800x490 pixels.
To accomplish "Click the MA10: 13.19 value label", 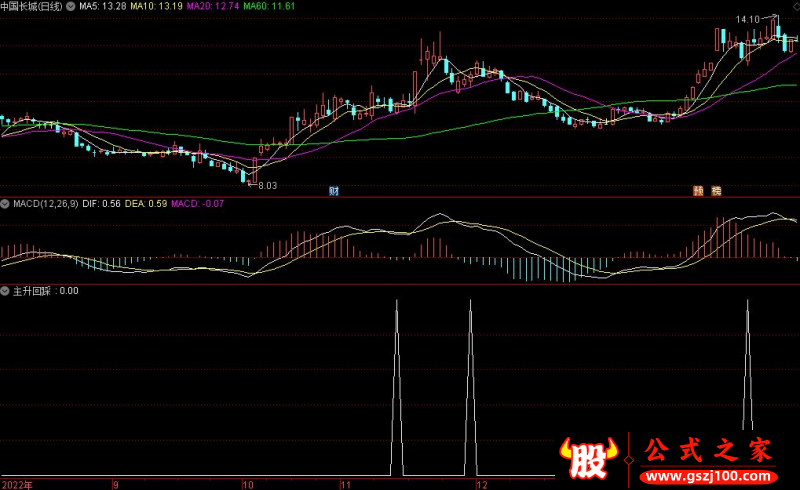I will pyautogui.click(x=157, y=6).
